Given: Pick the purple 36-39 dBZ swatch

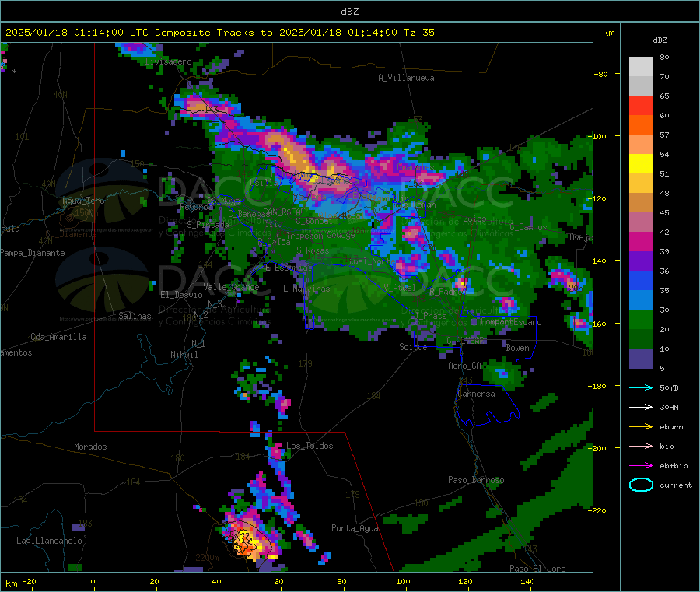Looking at the screenshot, I should (x=641, y=261).
